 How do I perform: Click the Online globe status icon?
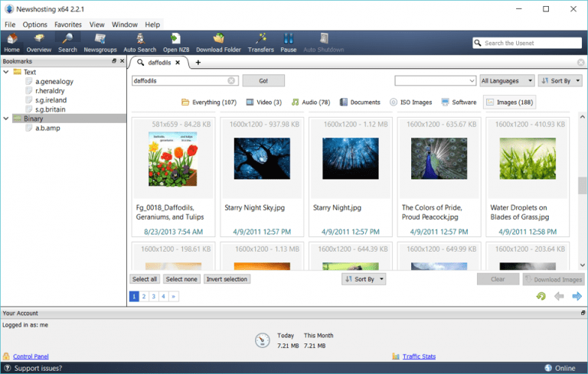tap(548, 368)
